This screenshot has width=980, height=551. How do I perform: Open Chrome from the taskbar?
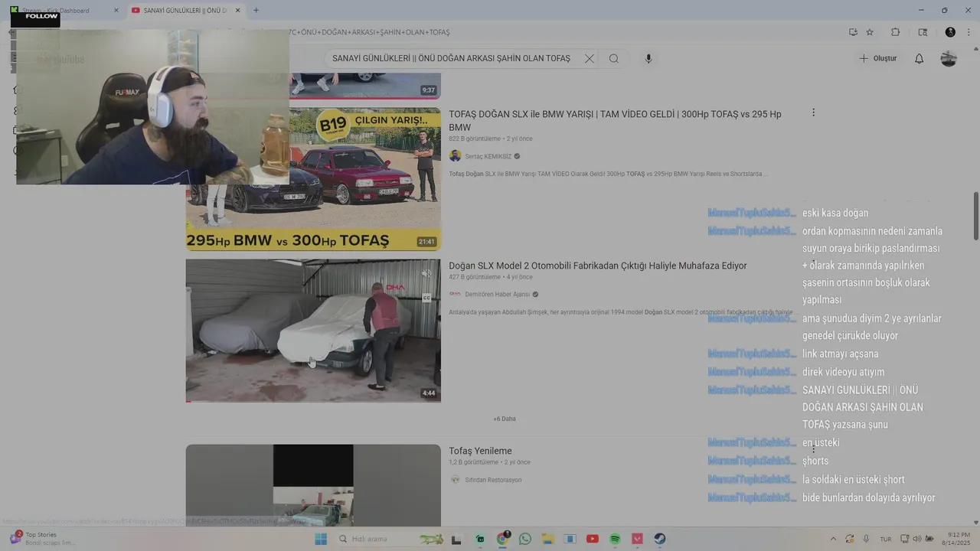[x=502, y=539]
